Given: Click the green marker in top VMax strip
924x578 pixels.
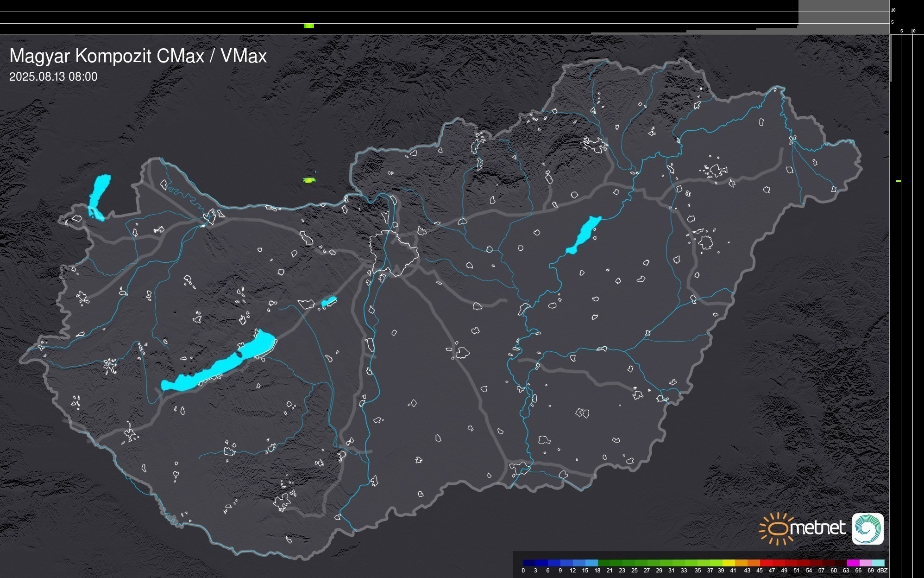Looking at the screenshot, I should 309,26.
